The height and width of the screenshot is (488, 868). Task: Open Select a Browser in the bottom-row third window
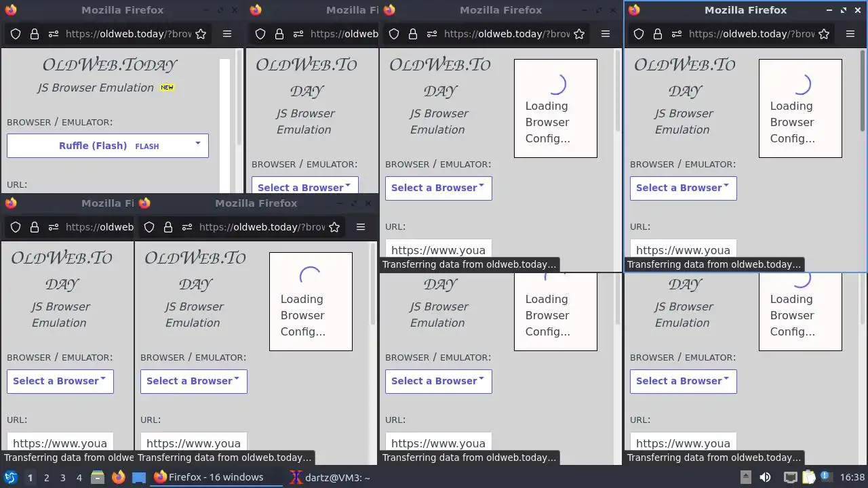(x=438, y=381)
